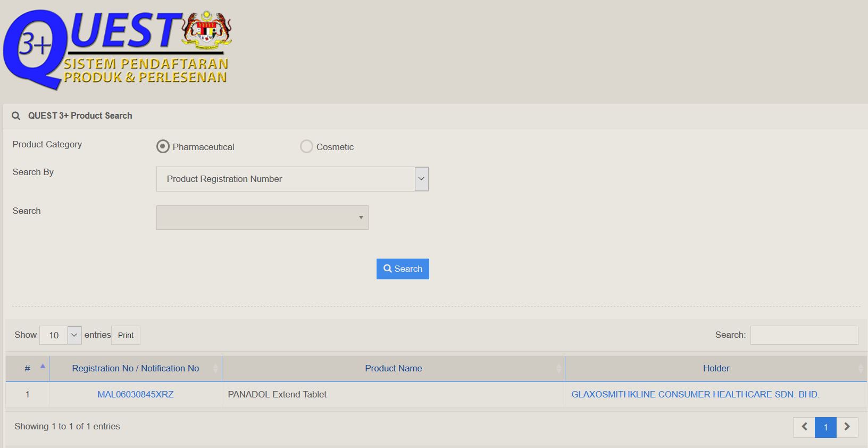Click the QUEST 3+ Product Search heading
Screen dimensions: 868x448
tap(80, 116)
